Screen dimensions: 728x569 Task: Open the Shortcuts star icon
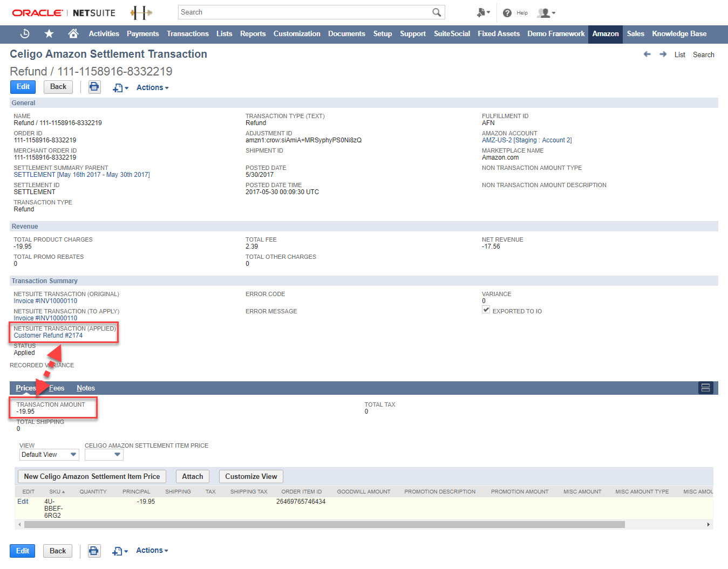[x=49, y=34]
